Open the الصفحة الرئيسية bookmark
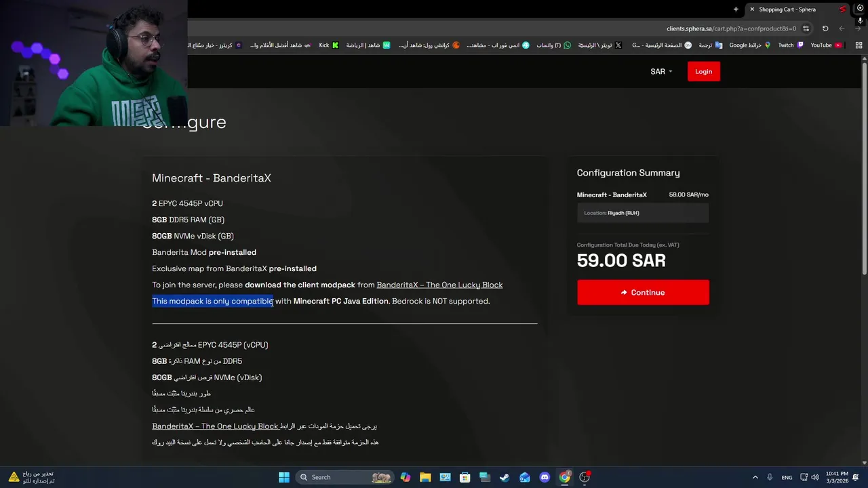The image size is (868, 488). [662, 45]
